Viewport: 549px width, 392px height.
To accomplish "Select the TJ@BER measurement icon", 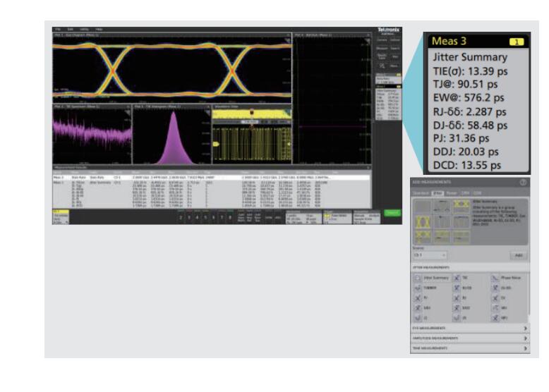I will point(417,288).
